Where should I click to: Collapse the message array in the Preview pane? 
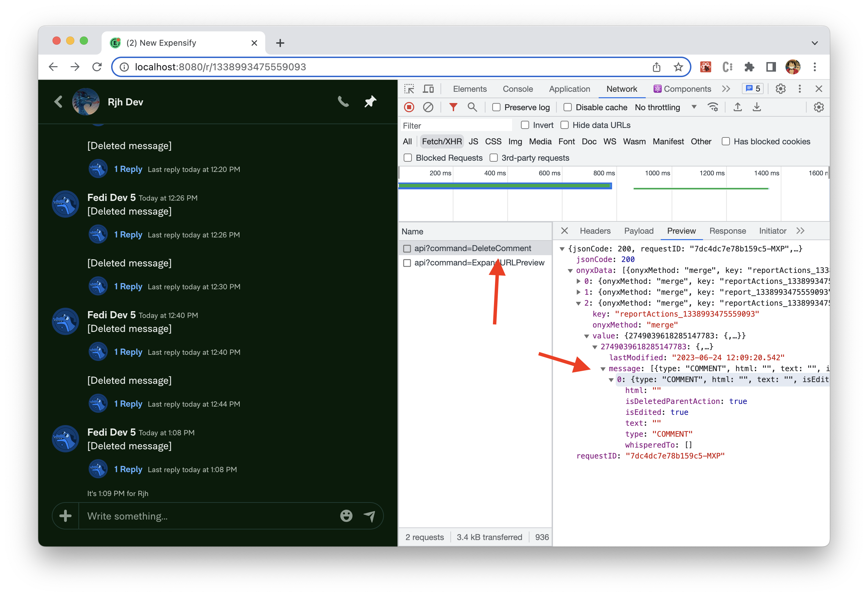[604, 368]
